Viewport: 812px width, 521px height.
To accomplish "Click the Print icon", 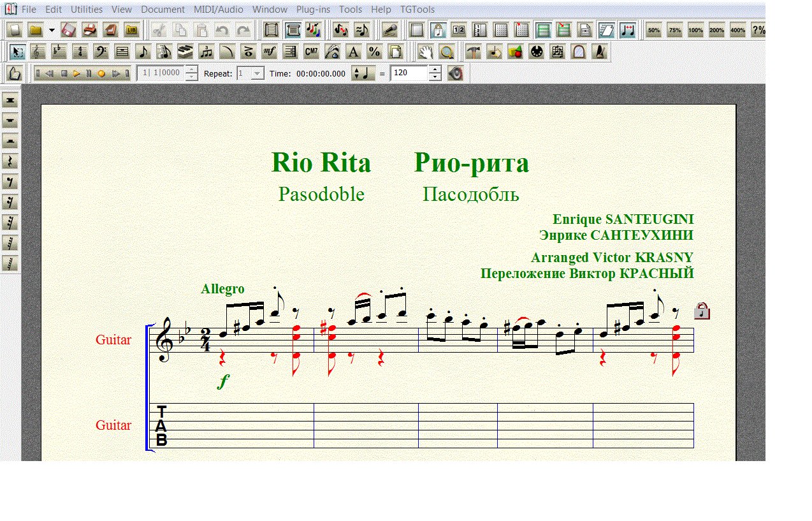I will (x=90, y=30).
